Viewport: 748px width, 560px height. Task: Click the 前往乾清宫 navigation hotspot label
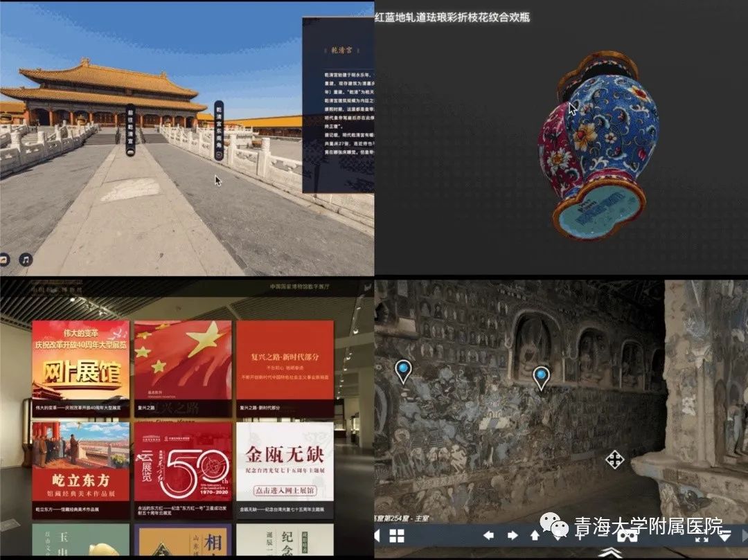(x=130, y=130)
